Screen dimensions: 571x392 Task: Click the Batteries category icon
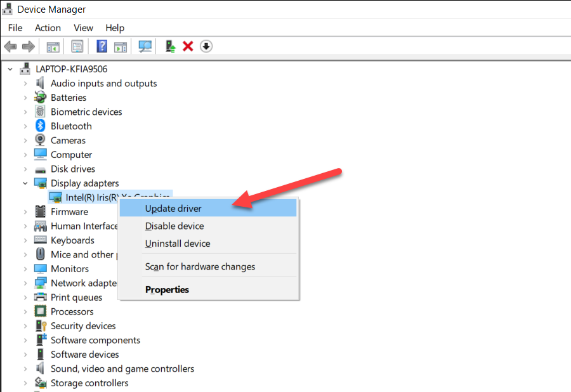tap(40, 97)
